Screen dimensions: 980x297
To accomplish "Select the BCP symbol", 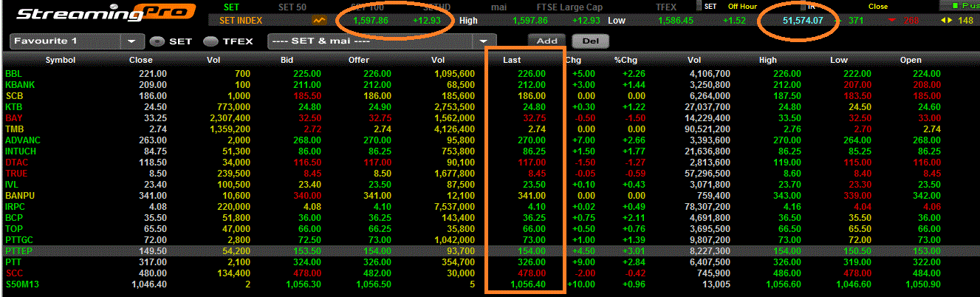I will (x=14, y=218).
